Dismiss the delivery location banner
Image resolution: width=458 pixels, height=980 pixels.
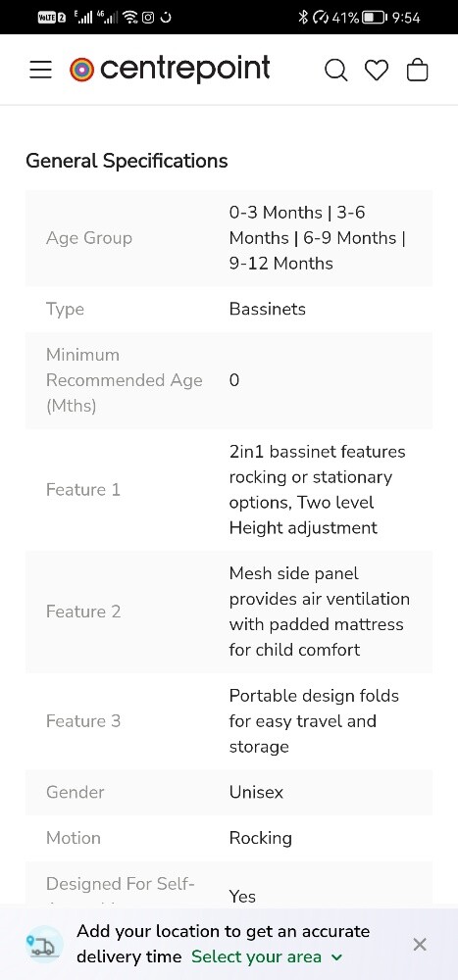(x=420, y=944)
